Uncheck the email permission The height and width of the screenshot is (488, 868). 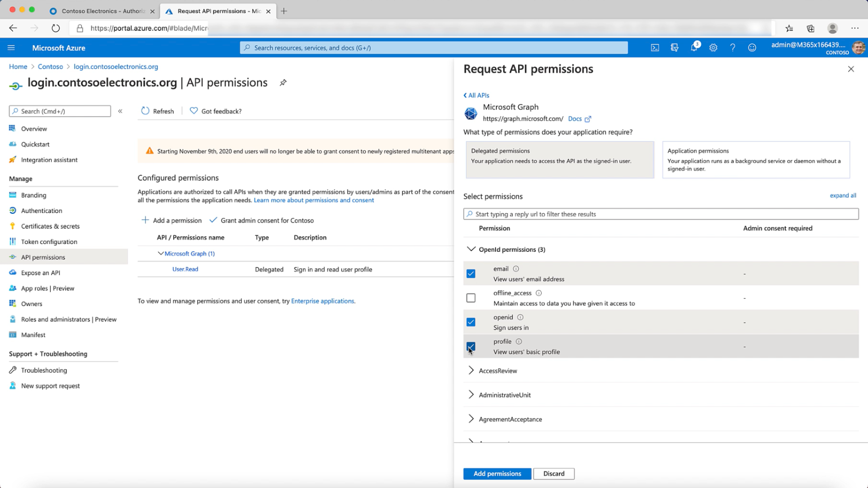pyautogui.click(x=471, y=274)
